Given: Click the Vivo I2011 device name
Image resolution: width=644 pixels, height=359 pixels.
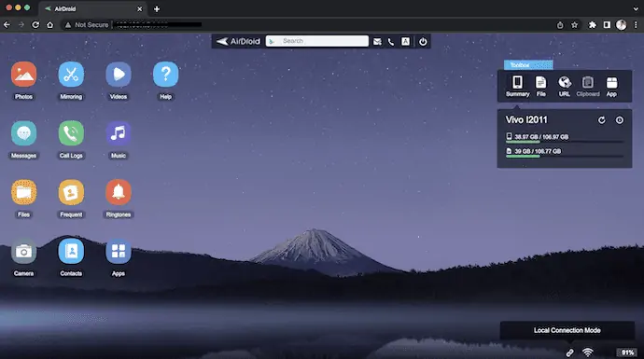Looking at the screenshot, I should [x=526, y=119].
